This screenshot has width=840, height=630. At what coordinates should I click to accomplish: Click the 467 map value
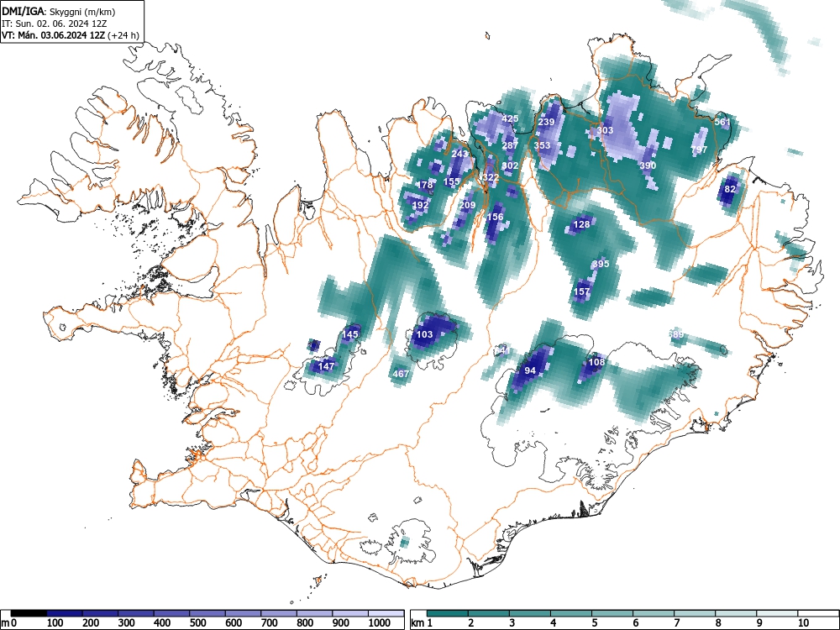pos(401,374)
